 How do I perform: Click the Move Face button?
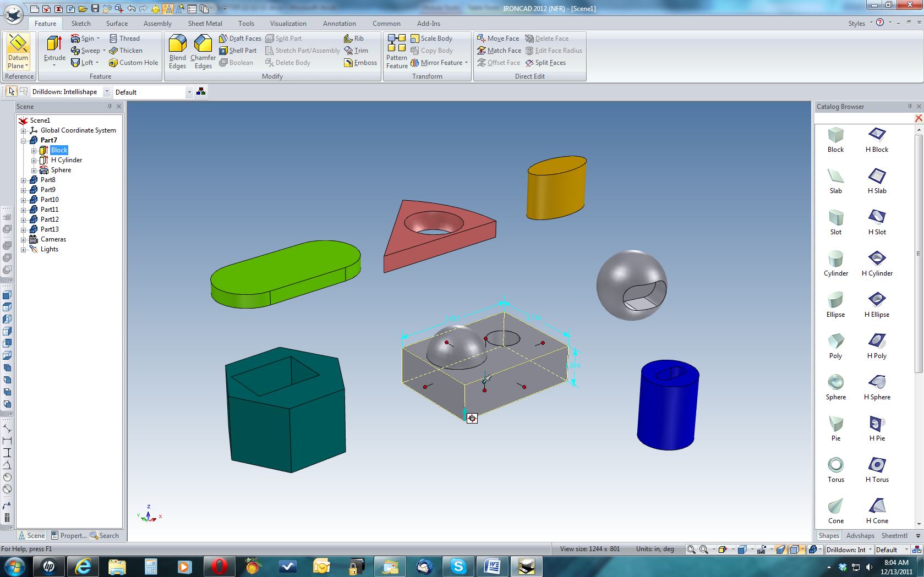point(498,39)
